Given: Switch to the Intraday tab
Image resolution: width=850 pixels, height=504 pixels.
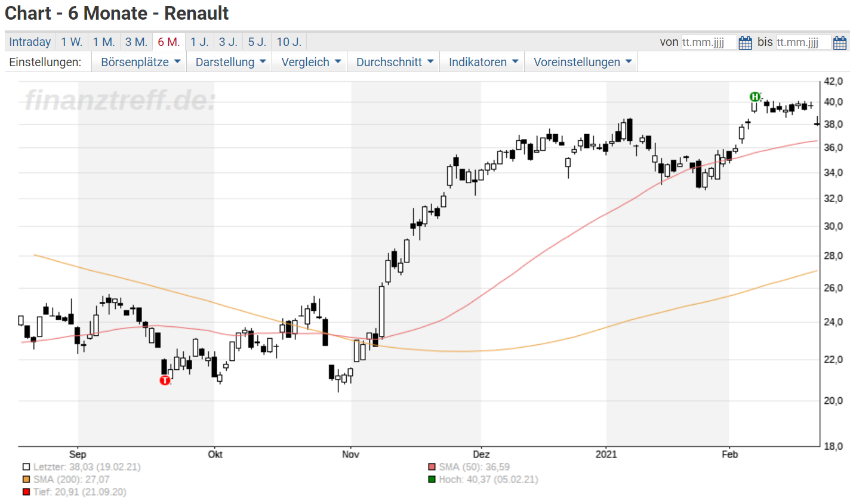Looking at the screenshot, I should click(x=30, y=42).
